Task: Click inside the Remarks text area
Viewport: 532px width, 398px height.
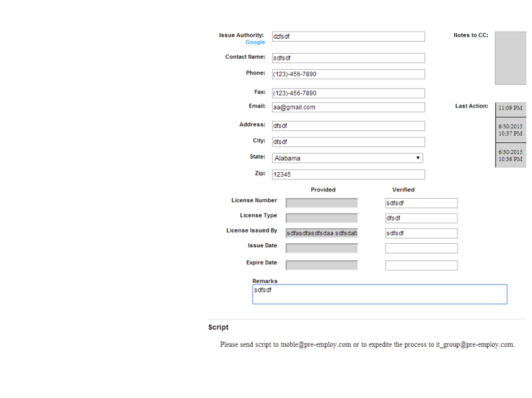Action: click(x=380, y=294)
